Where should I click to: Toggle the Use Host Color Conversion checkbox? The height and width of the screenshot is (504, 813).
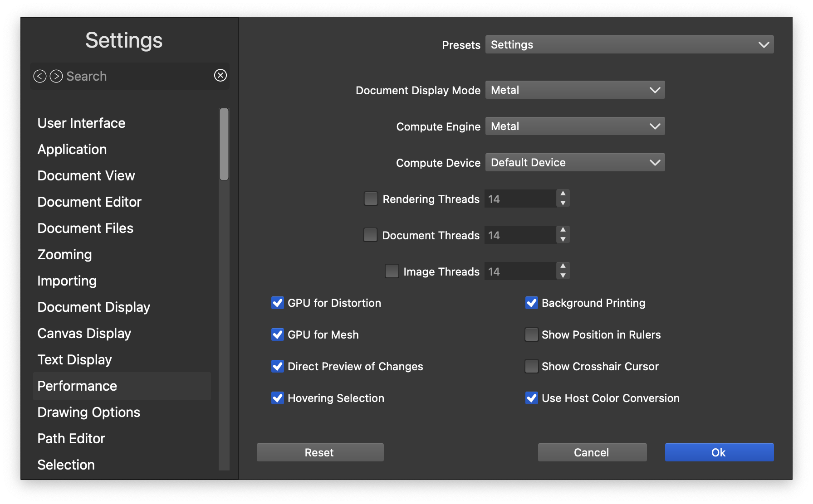[x=531, y=398]
